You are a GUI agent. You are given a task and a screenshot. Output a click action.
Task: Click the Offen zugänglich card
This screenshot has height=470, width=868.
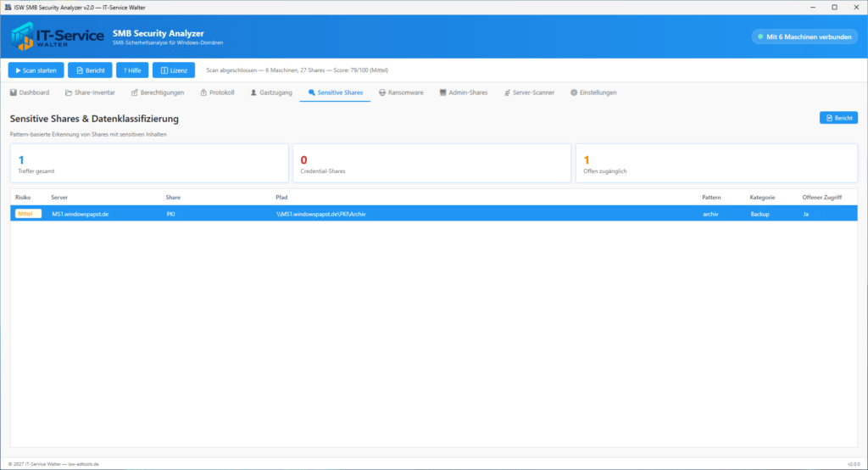tap(717, 164)
